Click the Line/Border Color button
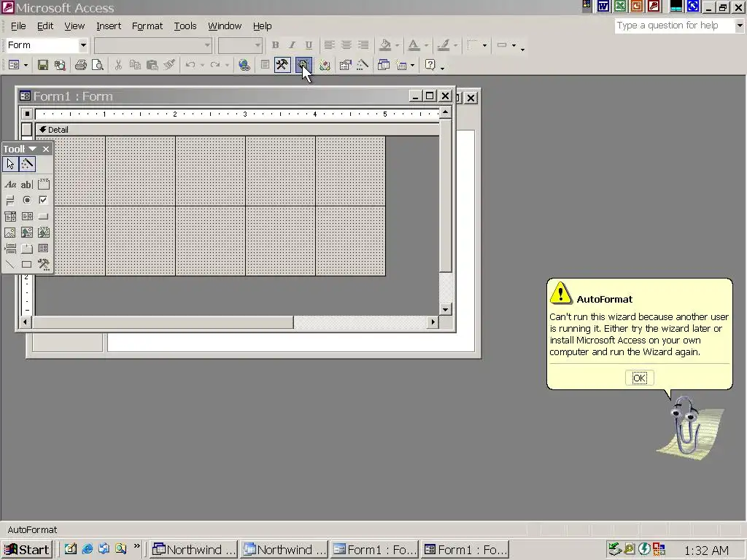Viewport: 747px width, 560px height. (444, 45)
